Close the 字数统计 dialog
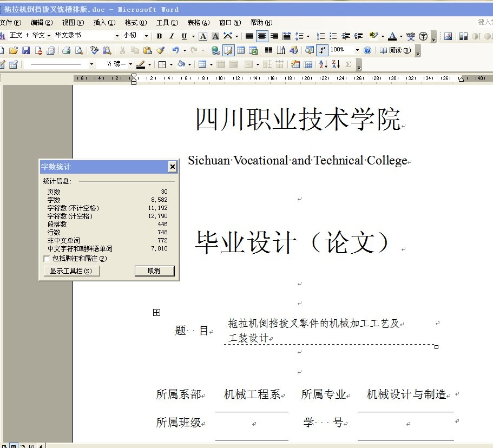 click(173, 167)
